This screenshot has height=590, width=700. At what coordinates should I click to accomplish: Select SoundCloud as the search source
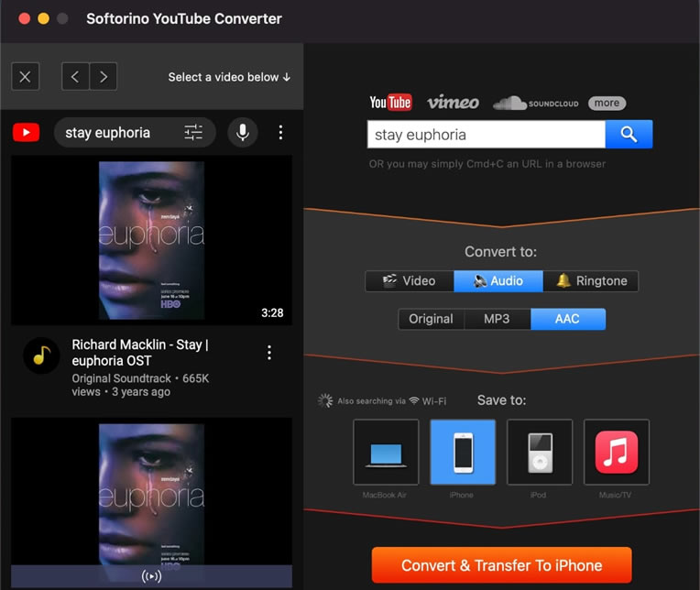[x=535, y=104]
